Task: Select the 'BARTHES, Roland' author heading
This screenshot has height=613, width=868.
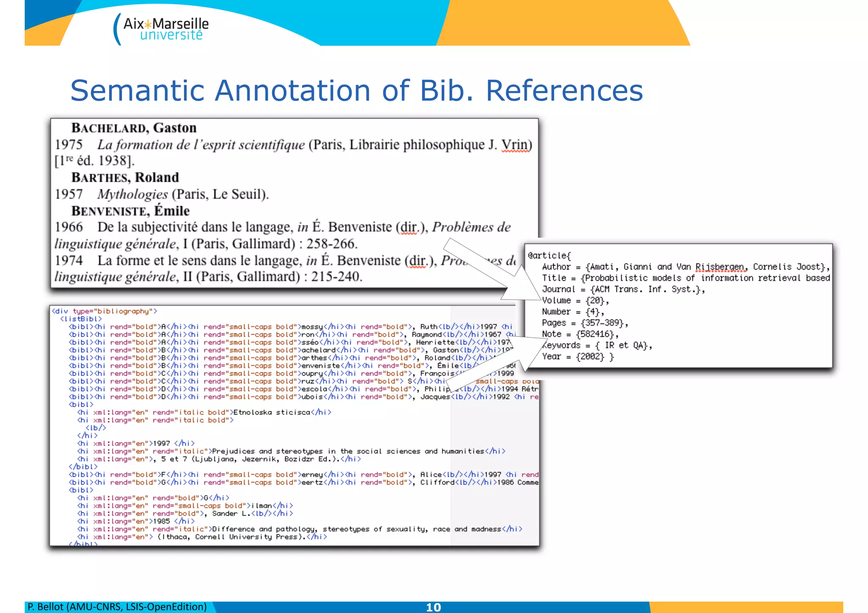Action: point(125,178)
